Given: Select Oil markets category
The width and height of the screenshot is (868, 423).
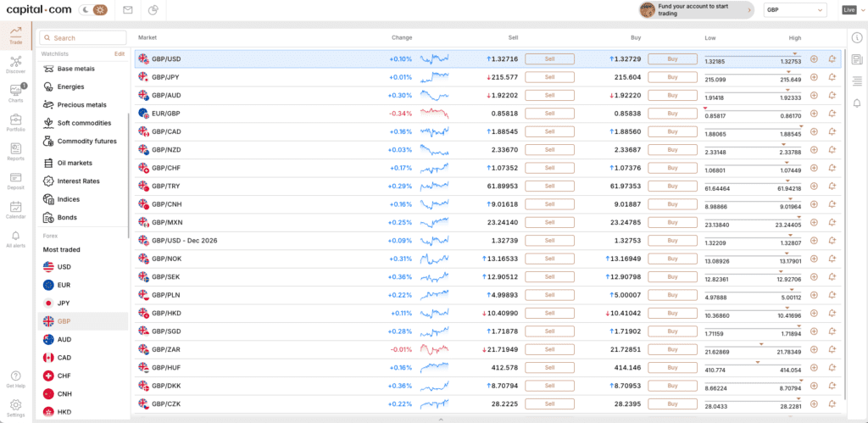Looking at the screenshot, I should pyautogui.click(x=75, y=163).
